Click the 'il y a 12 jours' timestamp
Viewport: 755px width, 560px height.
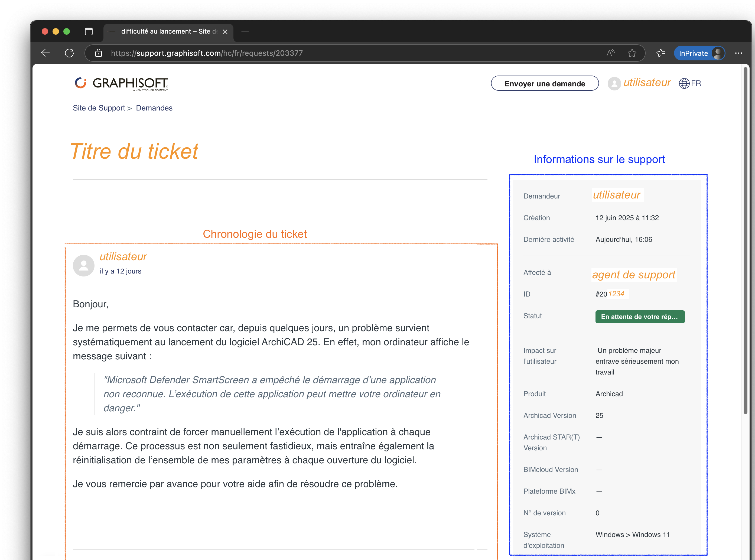click(120, 271)
